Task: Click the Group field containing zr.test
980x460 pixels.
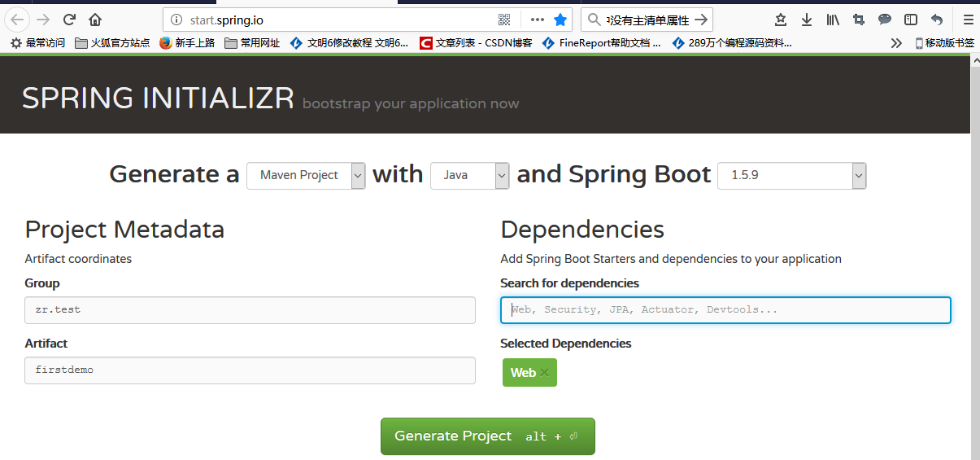Action: pos(250,310)
